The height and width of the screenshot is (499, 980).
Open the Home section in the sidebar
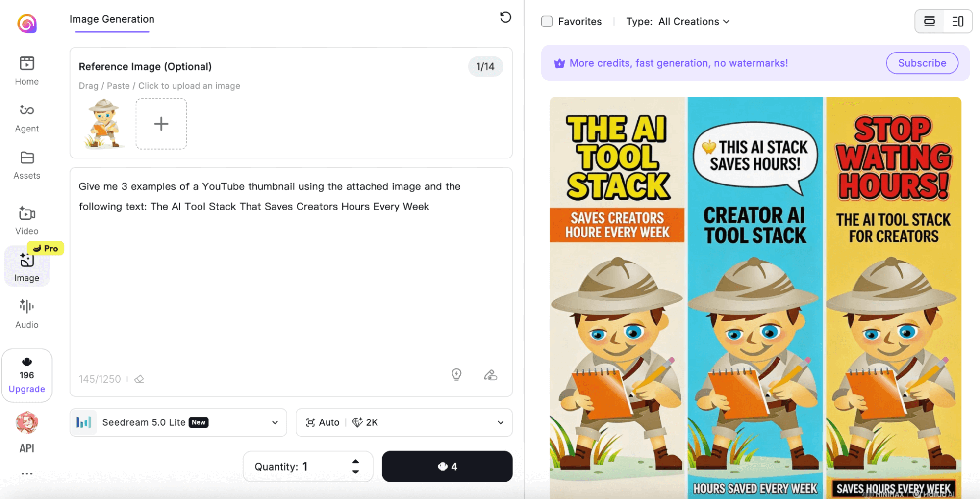pos(26,70)
